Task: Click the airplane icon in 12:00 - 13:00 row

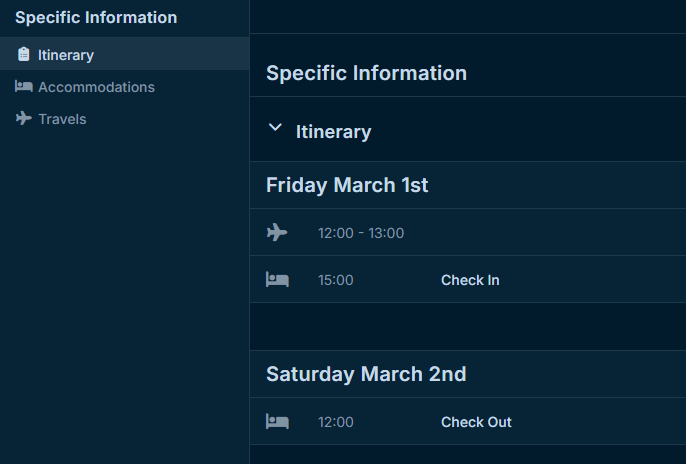Action: coord(277,232)
